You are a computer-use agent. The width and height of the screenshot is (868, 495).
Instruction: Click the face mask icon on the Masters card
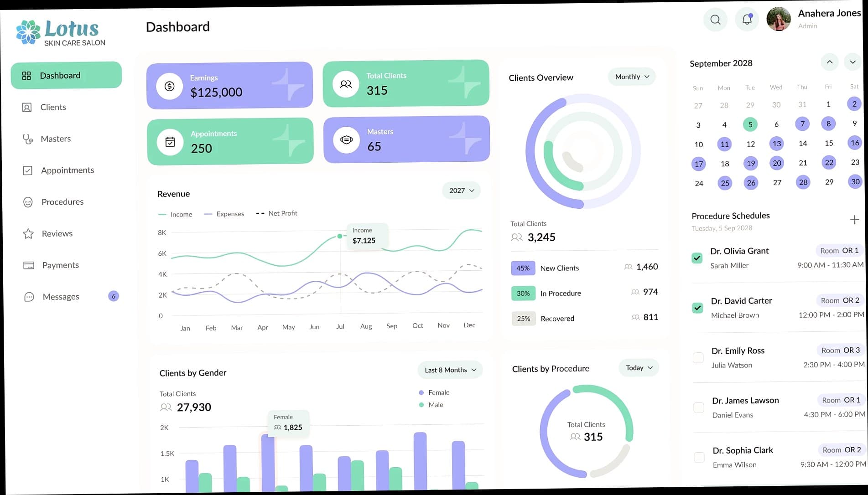(x=346, y=140)
